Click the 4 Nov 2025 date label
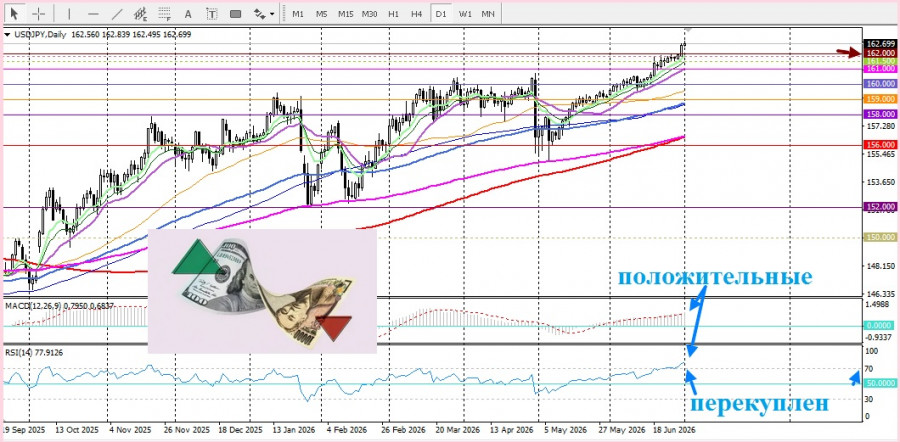This screenshot has width=900, height=442. (130, 429)
